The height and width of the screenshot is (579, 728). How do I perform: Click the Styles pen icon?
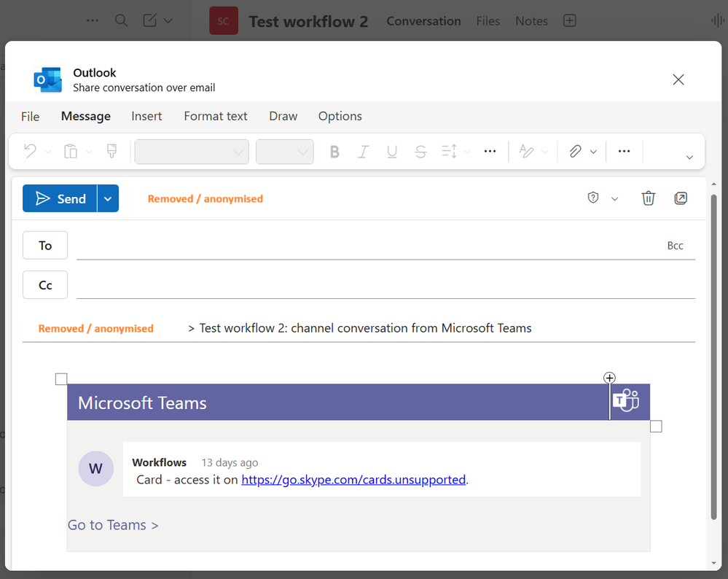(526, 151)
